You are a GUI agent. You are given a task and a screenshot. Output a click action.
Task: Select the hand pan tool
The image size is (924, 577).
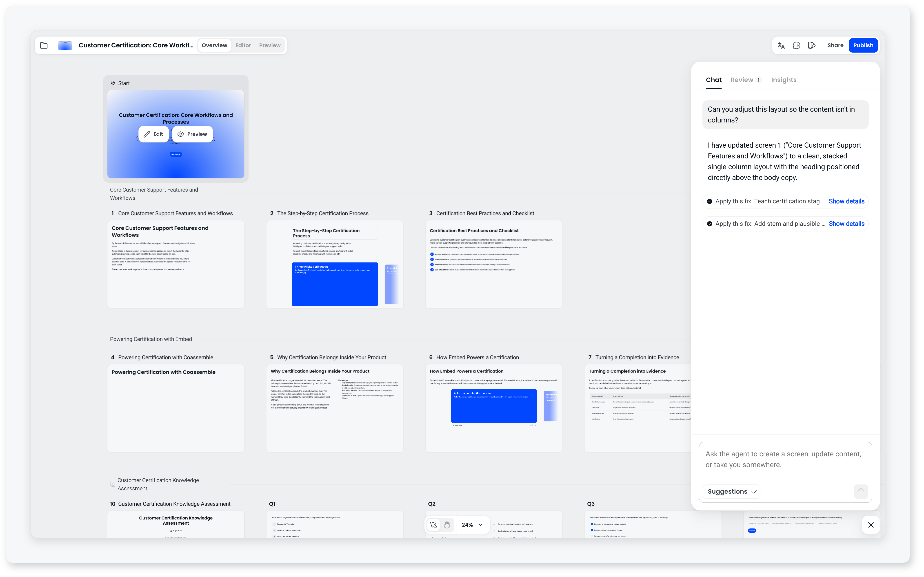(447, 525)
